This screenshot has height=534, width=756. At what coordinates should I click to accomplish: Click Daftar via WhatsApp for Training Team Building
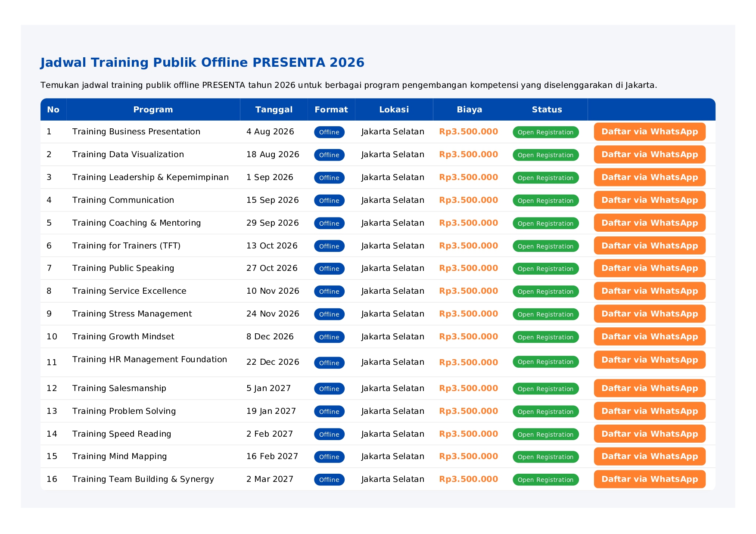coord(650,479)
